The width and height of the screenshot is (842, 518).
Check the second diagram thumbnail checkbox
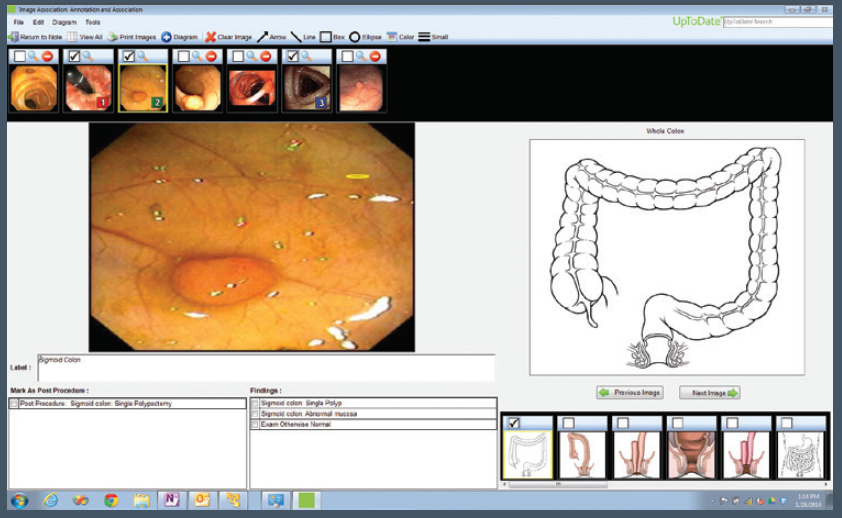569,423
